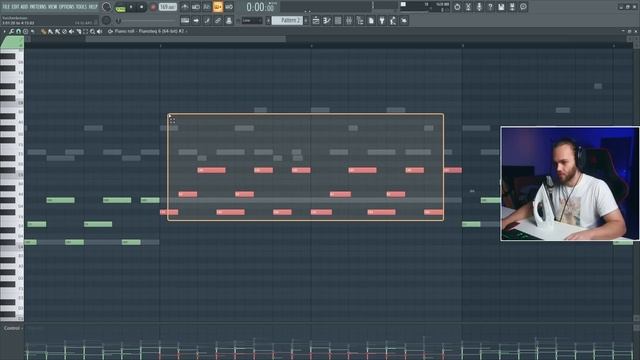This screenshot has height=360, width=640.
Task: Toggle pattern/song mode switch
Action: pyautogui.click(x=121, y=8)
